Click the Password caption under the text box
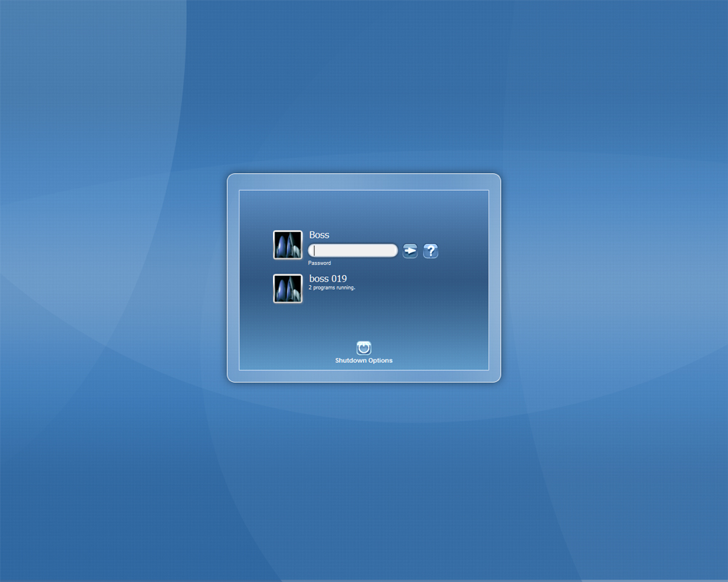Image resolution: width=728 pixels, height=582 pixels. click(x=320, y=263)
